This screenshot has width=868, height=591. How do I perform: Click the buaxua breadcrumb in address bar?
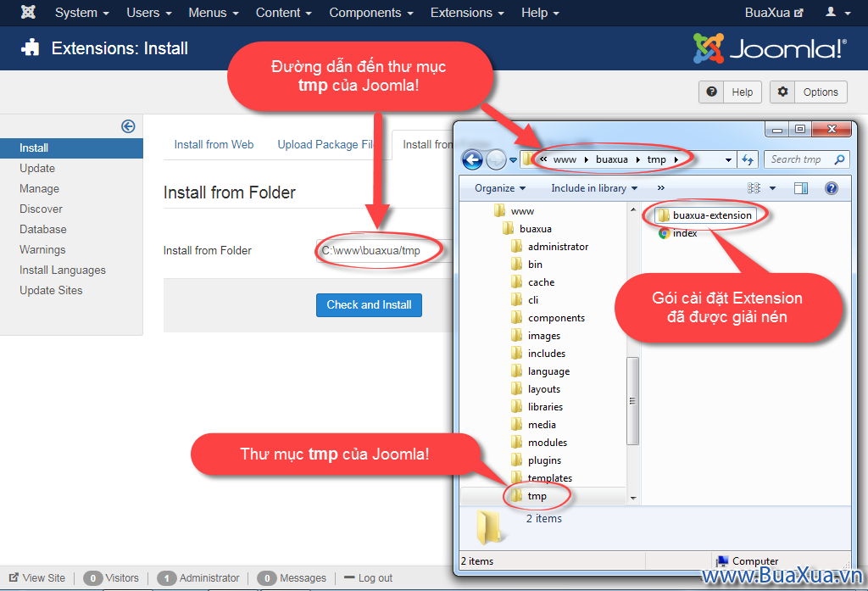(x=612, y=159)
